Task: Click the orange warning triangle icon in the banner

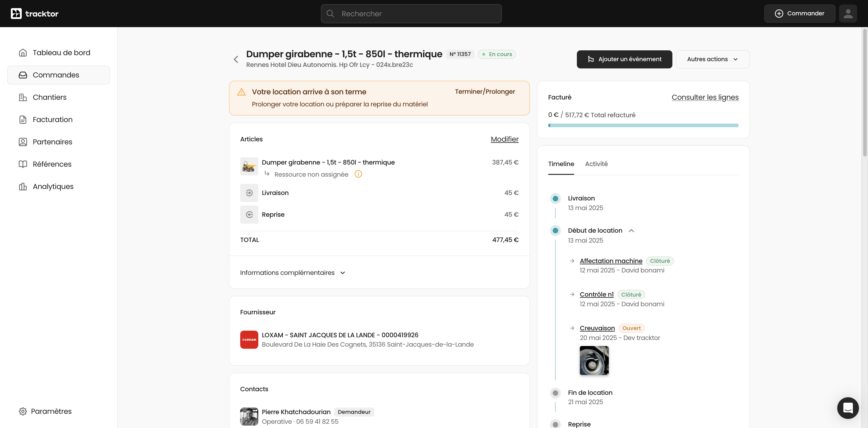Action: [x=242, y=92]
